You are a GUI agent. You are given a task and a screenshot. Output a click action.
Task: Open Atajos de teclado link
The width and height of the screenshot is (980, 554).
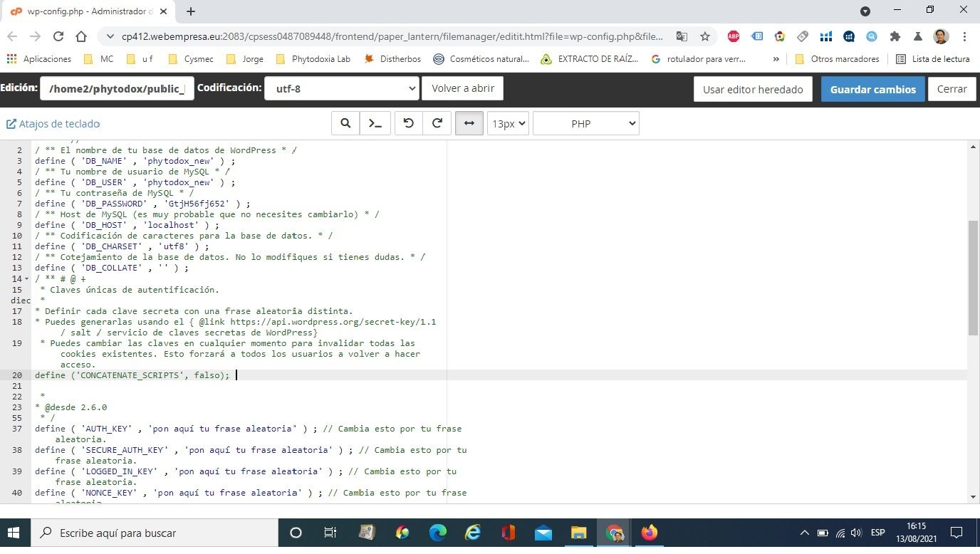(x=53, y=124)
